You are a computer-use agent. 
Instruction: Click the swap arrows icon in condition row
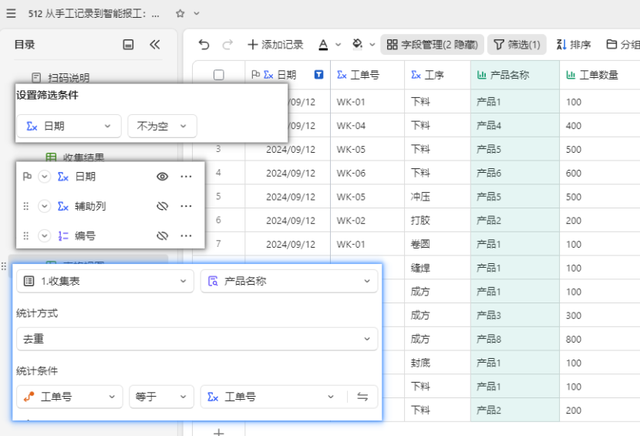coord(362,396)
